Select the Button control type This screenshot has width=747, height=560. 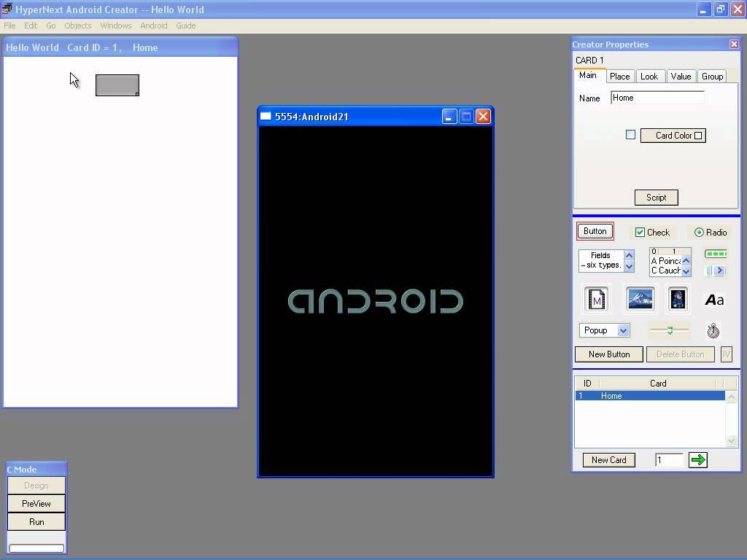[595, 231]
